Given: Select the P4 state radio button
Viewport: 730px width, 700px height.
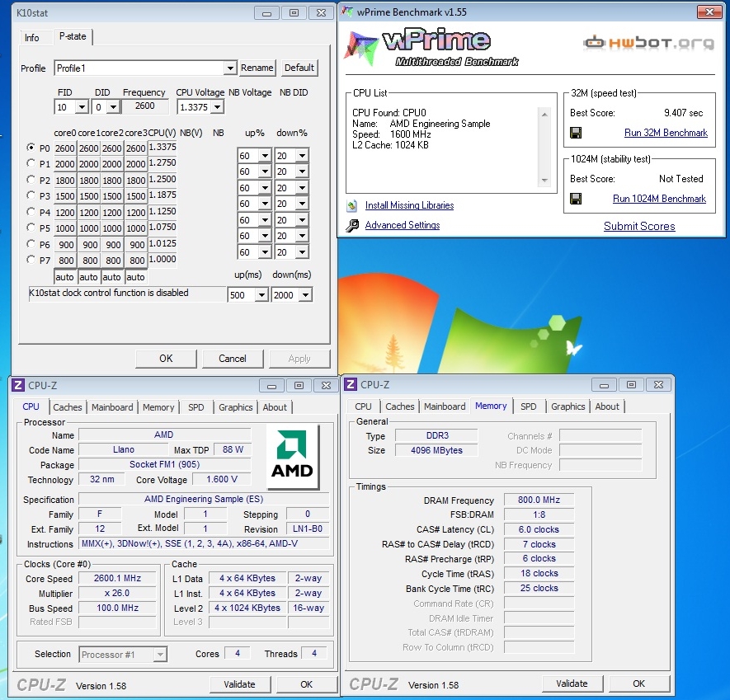Looking at the screenshot, I should [x=31, y=212].
